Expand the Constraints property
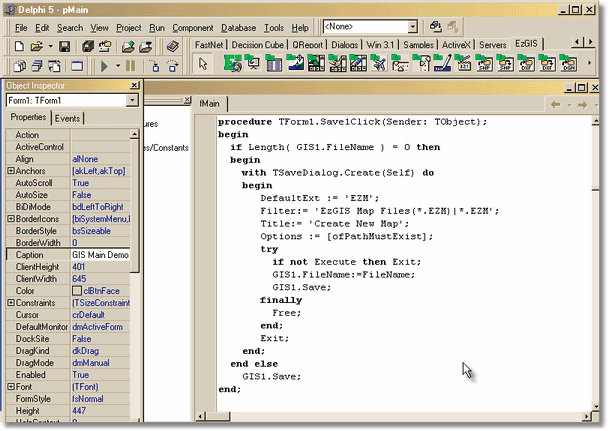The width and height of the screenshot is (608, 431). tap(11, 302)
